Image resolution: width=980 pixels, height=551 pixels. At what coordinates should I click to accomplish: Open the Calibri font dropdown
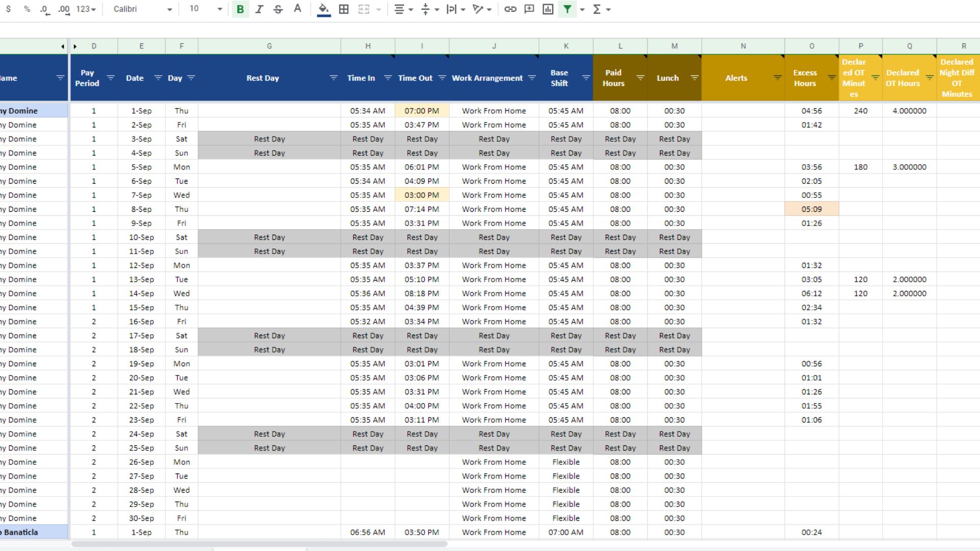(x=142, y=9)
